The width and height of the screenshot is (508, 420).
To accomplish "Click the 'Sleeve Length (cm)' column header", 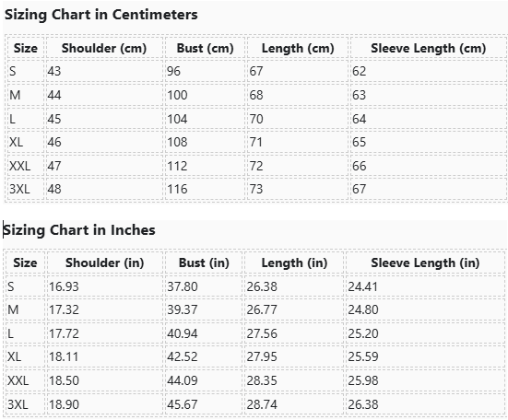I will tap(429, 48).
